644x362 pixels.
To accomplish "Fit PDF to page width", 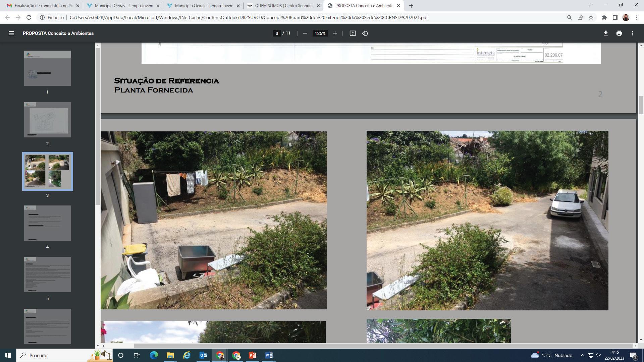I will coord(353,33).
